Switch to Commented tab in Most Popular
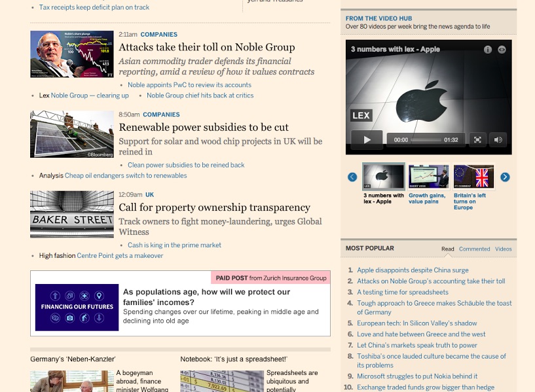 point(474,249)
